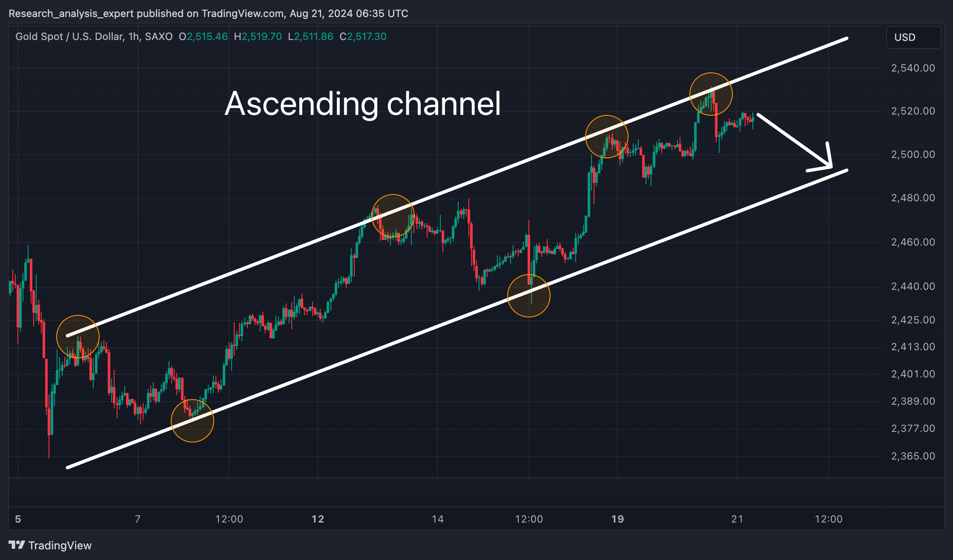The height and width of the screenshot is (560, 953).
Task: Click the 2,401.00 price axis label
Action: (x=913, y=374)
